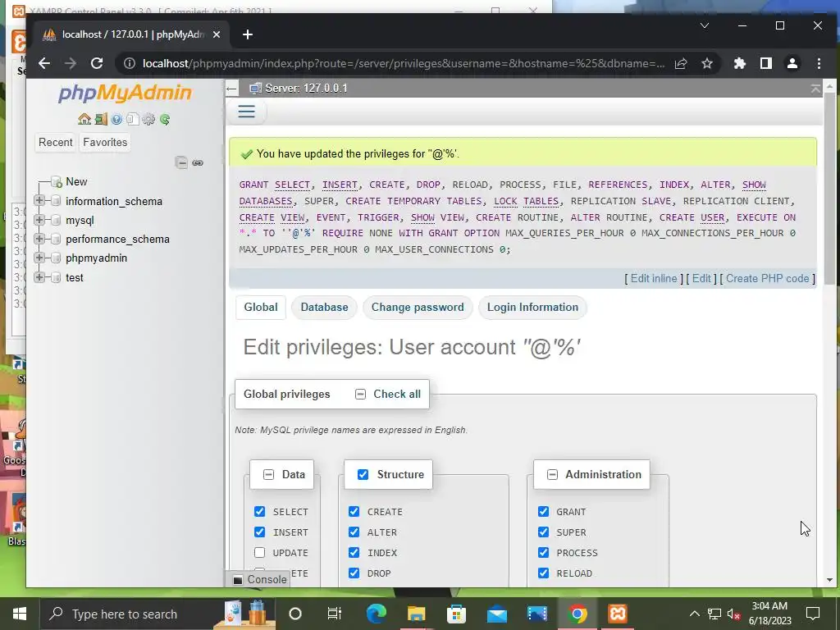Toggle the Structure group checkbox
840x630 pixels.
[363, 475]
